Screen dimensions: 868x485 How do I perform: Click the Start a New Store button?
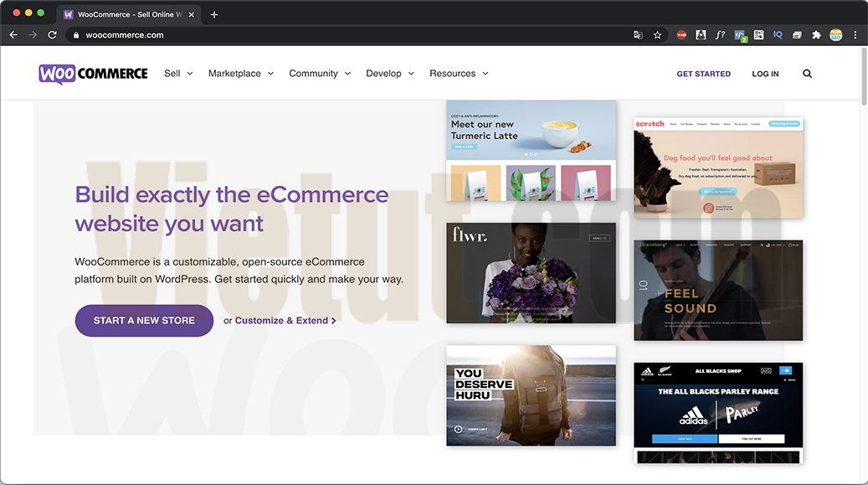tap(144, 321)
